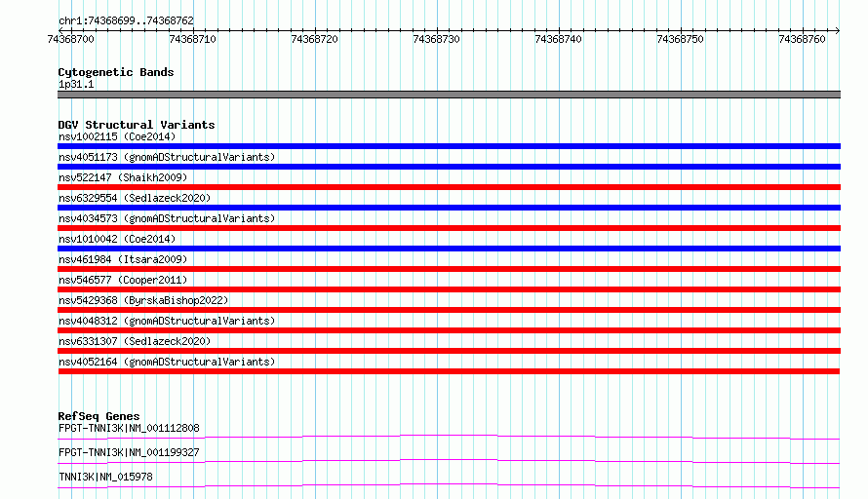This screenshot has width=868, height=499.
Task: Click the blue bar of nsv6329554
Action: tap(449, 208)
